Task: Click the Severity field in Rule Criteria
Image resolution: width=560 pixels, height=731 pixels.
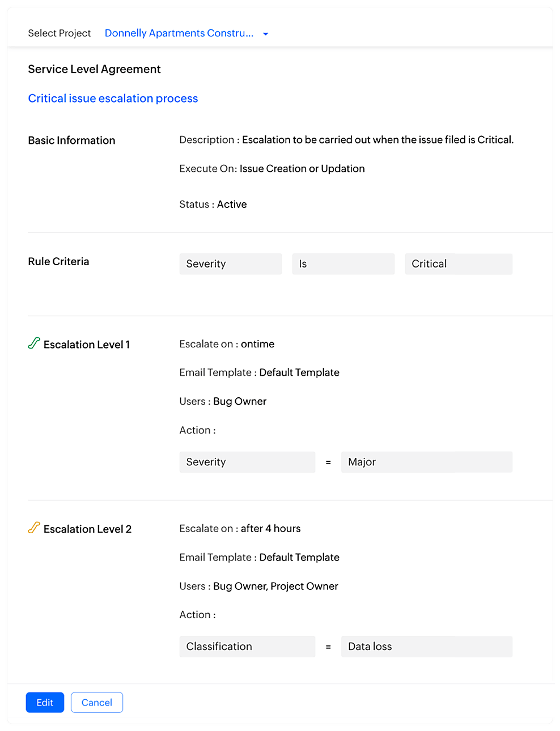Action: 231,264
